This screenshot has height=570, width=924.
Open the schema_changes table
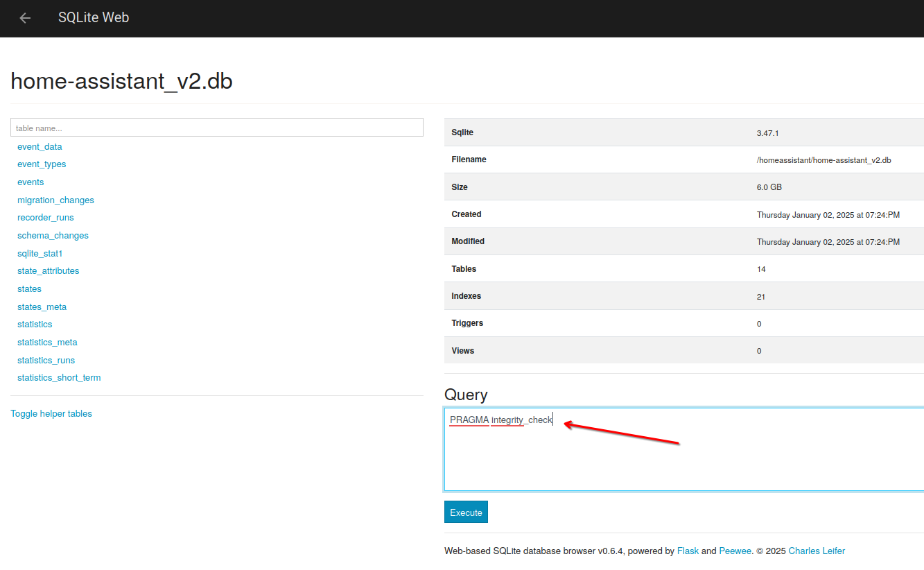coord(53,236)
